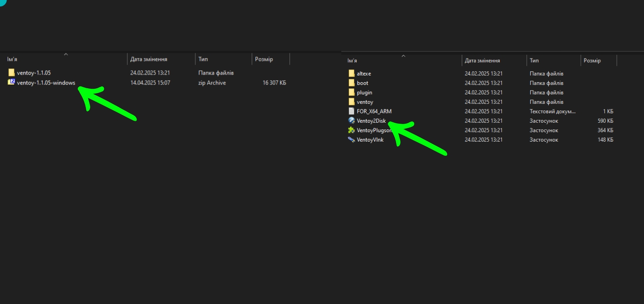Click the FOR_X64_ARM size 1 КБ
Image resolution: width=644 pixels, height=304 pixels.
pyautogui.click(x=608, y=111)
